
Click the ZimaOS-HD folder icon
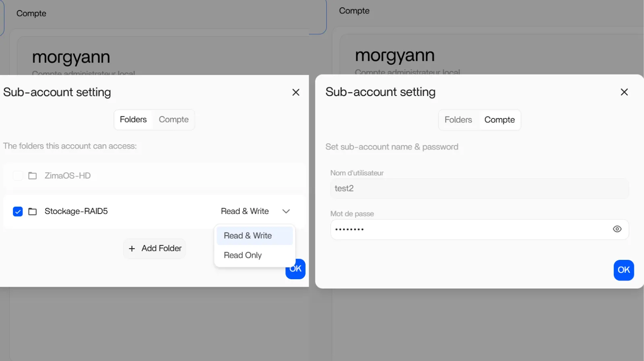coord(33,176)
